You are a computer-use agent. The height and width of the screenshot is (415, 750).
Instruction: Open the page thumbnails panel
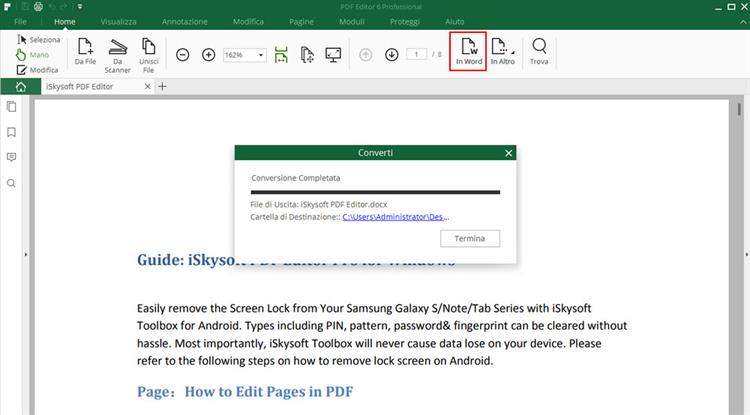pyautogui.click(x=11, y=107)
